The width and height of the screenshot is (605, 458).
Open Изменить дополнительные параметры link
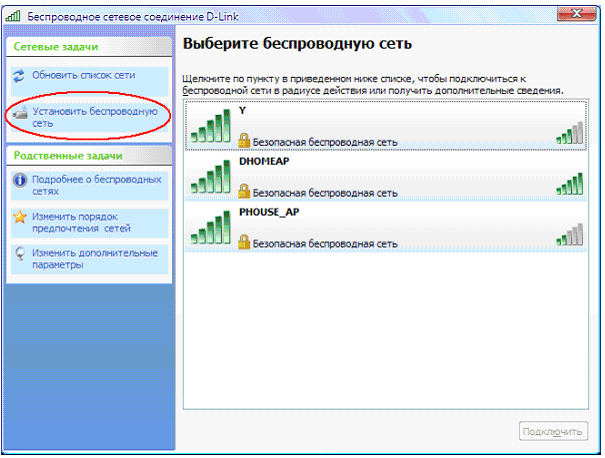coord(95,259)
